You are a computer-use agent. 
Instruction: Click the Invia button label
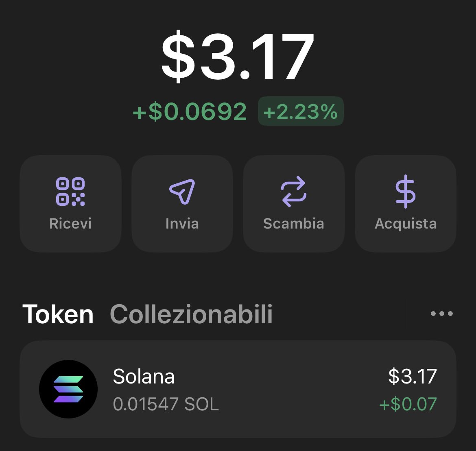tap(182, 224)
